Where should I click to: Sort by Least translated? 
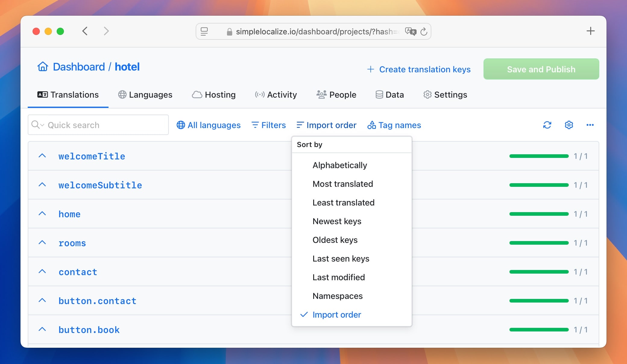coord(352,202)
